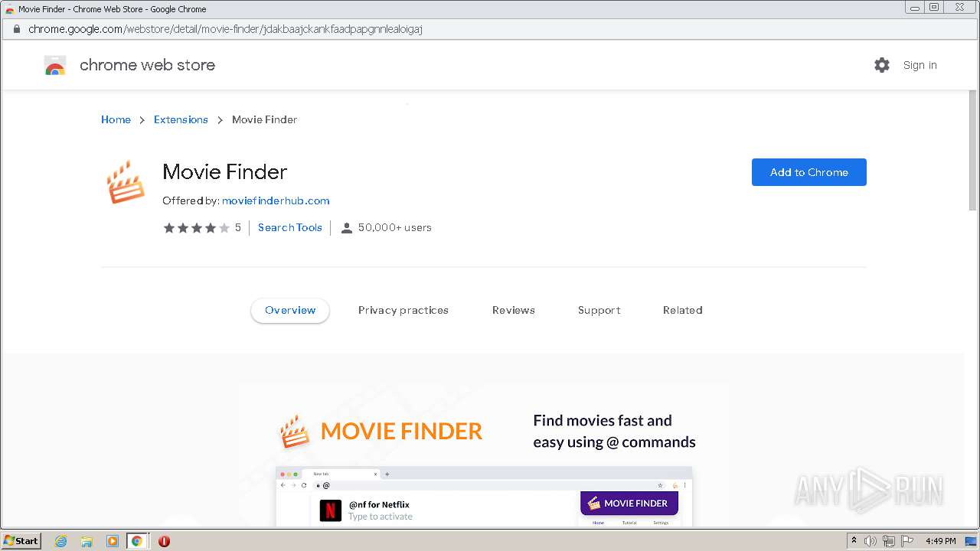The image size is (980, 551).
Task: Click the Chrome Web Store rainbow logo
Action: pyautogui.click(x=55, y=65)
